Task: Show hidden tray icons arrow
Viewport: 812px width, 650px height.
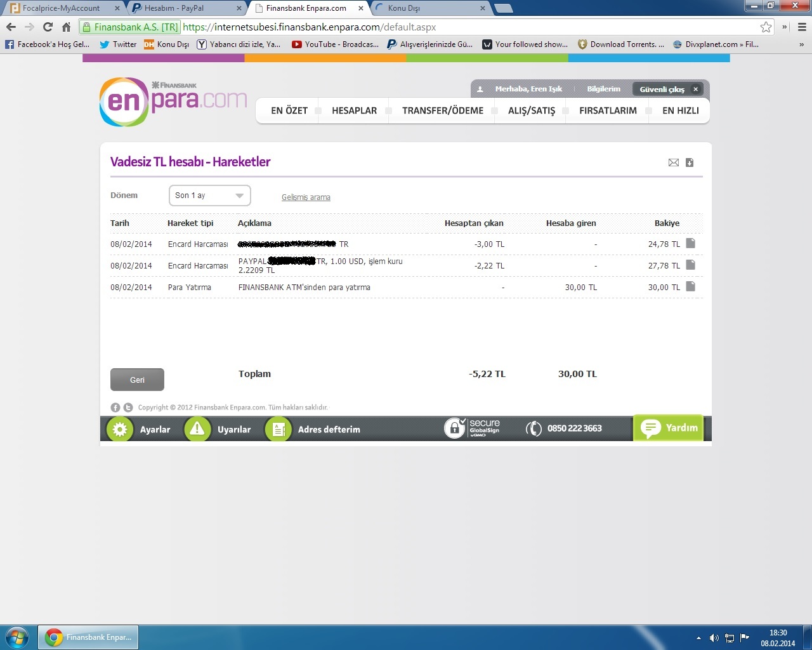Action: tap(698, 638)
